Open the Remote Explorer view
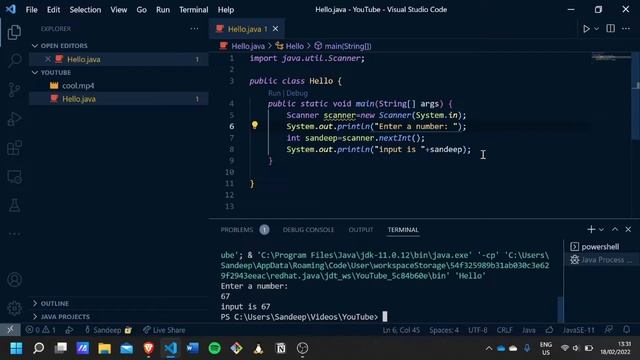The height and width of the screenshot is (360, 640). click(14, 177)
